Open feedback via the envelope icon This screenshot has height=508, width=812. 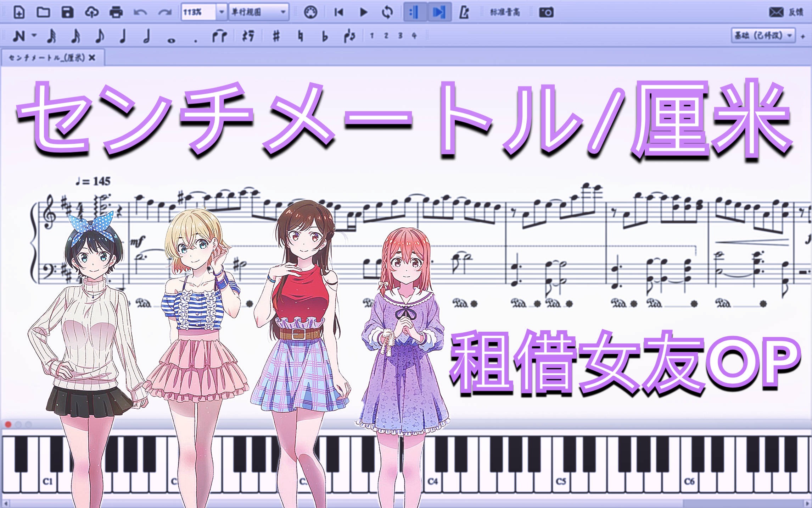pos(776,12)
